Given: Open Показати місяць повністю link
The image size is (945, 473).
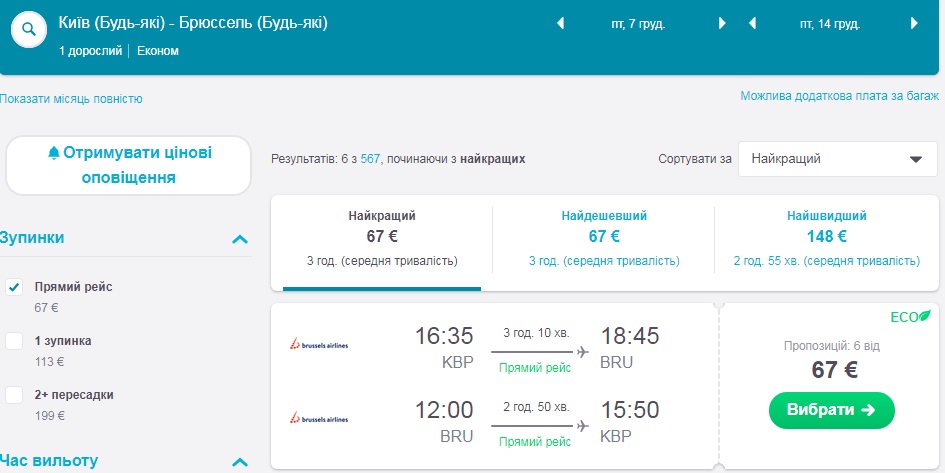Looking at the screenshot, I should (72, 99).
